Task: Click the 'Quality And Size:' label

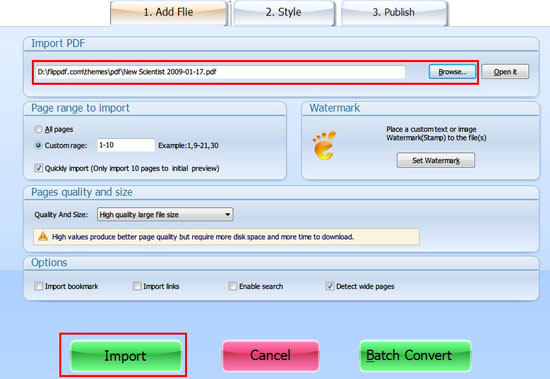Action: coord(61,214)
